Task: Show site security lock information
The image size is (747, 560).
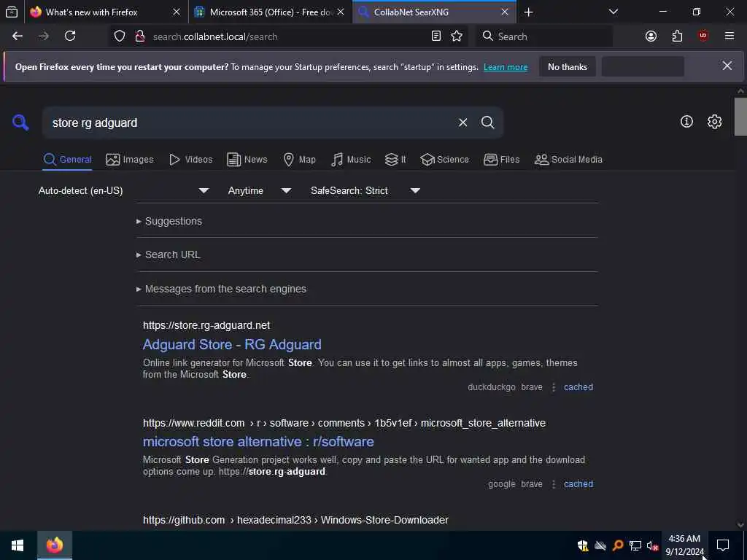Action: (x=140, y=36)
